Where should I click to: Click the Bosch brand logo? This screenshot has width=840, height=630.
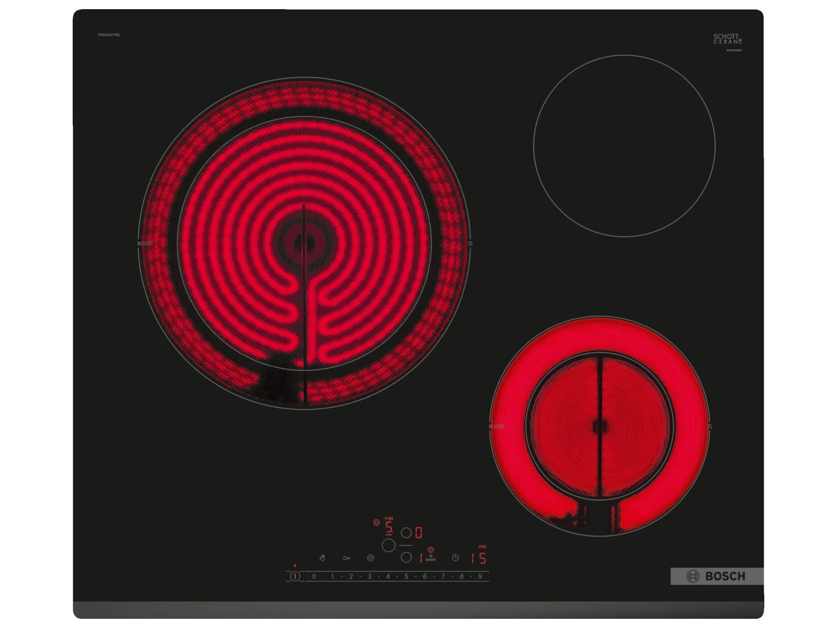coord(717,576)
